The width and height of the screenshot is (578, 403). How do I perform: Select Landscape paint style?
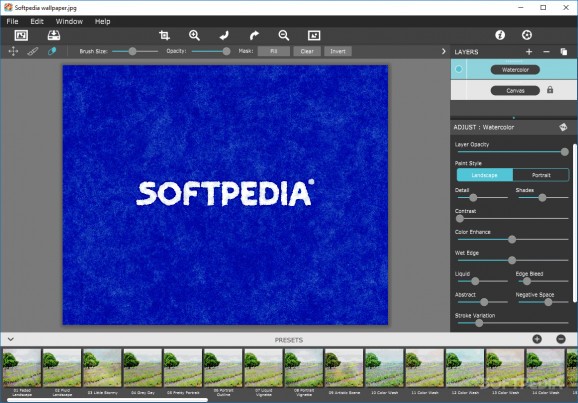click(x=485, y=175)
